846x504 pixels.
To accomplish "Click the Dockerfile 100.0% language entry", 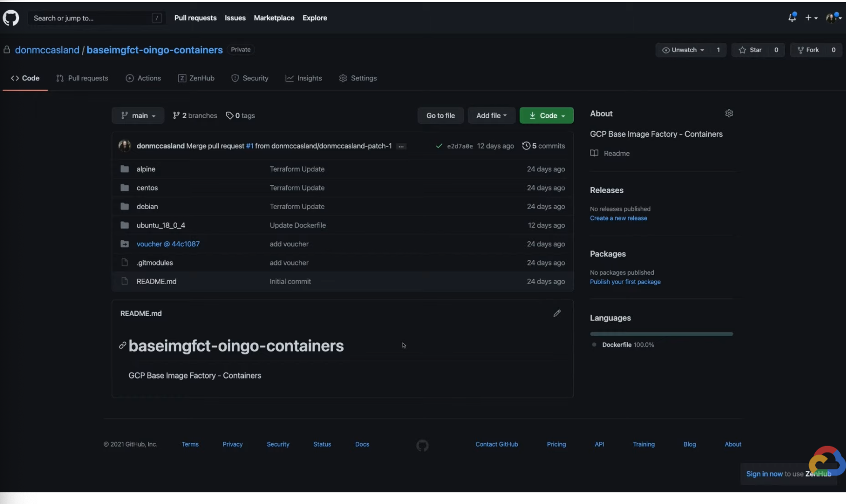I will click(x=623, y=345).
